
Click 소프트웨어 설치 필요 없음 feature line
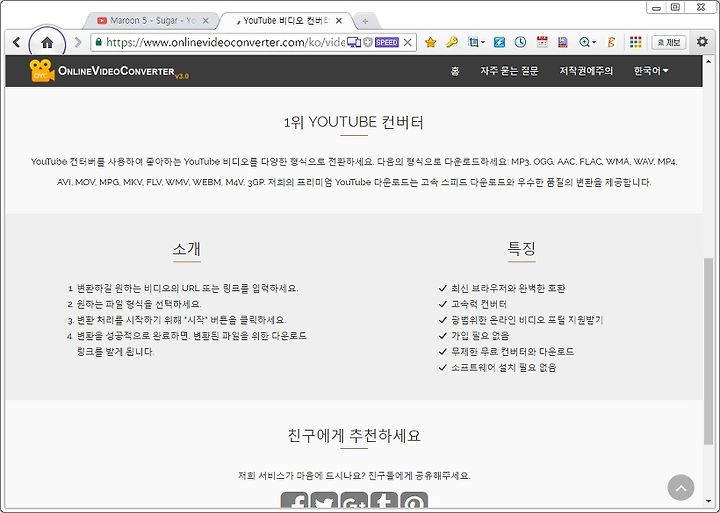coord(504,367)
